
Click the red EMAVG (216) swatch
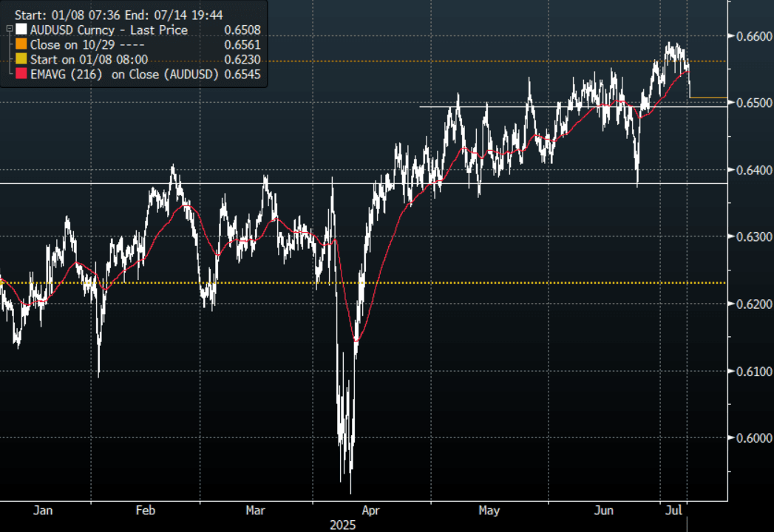tap(21, 74)
